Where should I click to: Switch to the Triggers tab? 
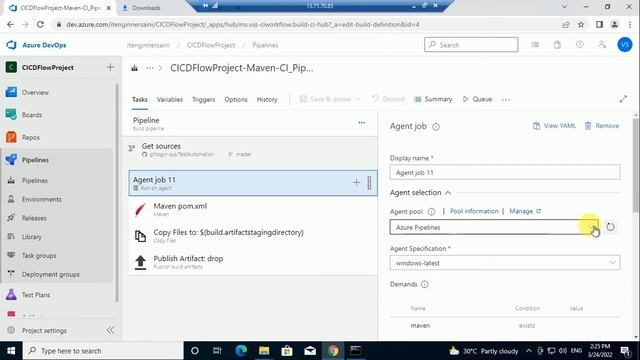(x=204, y=99)
